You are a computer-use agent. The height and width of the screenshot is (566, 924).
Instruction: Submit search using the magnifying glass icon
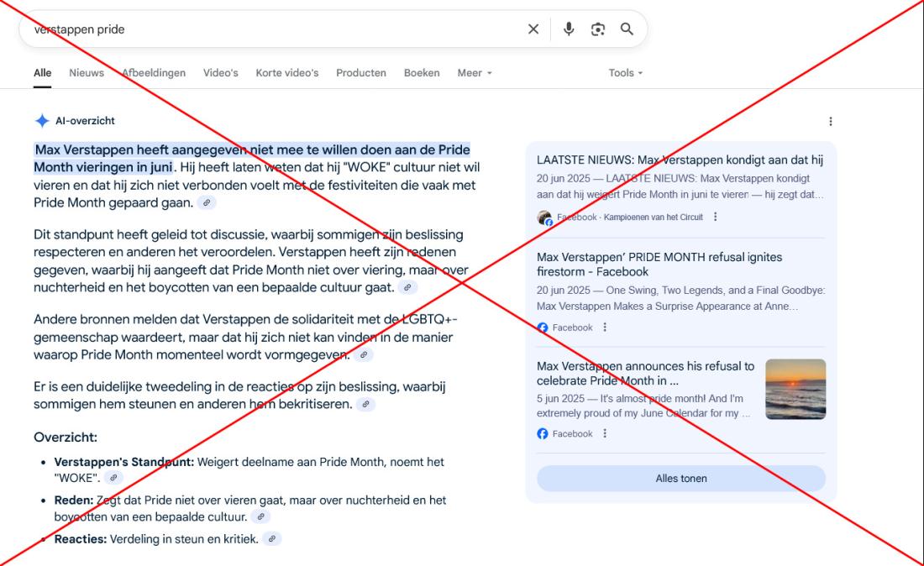[x=627, y=29]
